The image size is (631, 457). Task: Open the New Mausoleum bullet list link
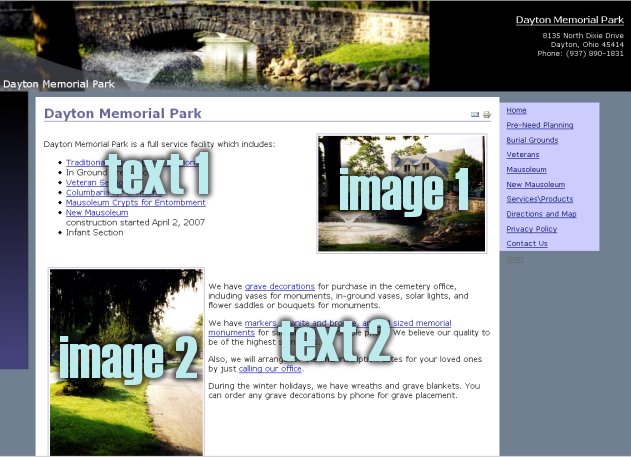(x=97, y=212)
